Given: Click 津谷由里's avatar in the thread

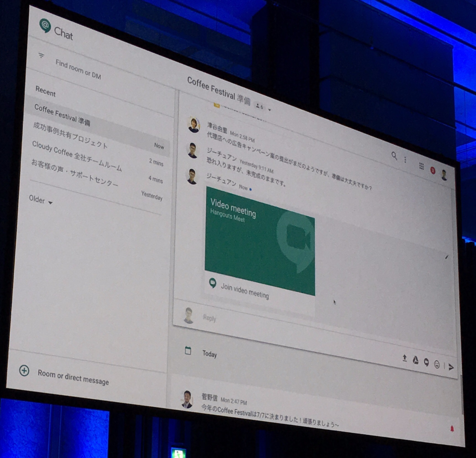Looking at the screenshot, I should pos(194,125).
